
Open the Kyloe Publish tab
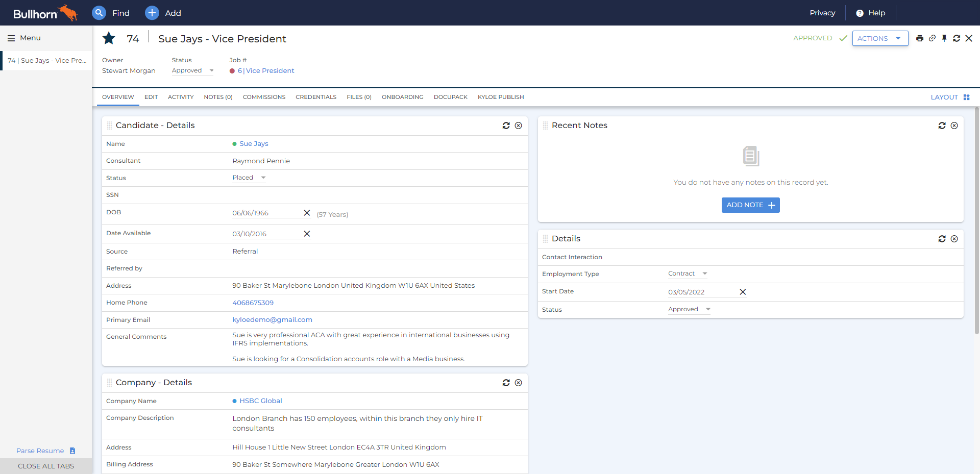coord(501,97)
